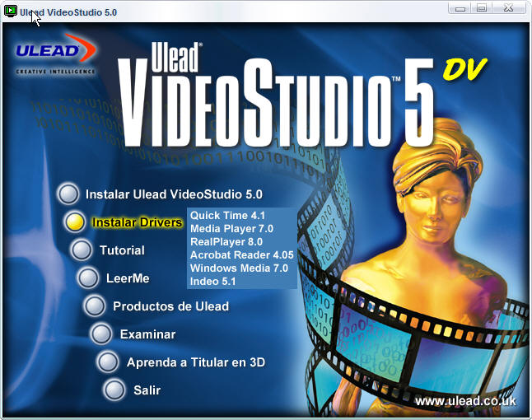The width and height of the screenshot is (532, 420).
Task: Install Acrobat Reader 4.05 from submenu
Action: (x=241, y=255)
